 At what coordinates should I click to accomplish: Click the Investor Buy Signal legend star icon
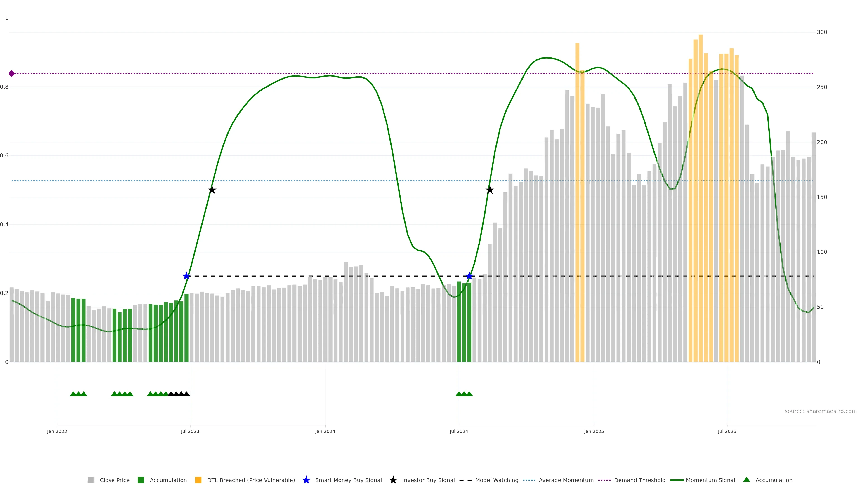click(393, 480)
